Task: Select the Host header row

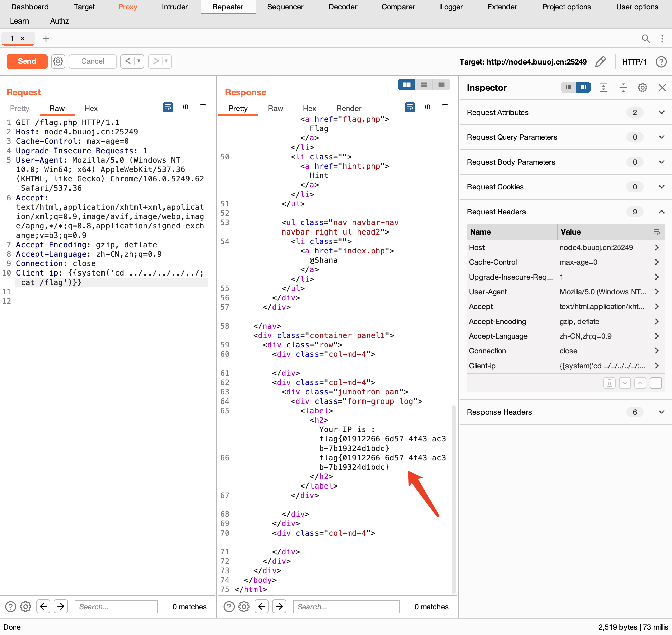Action: [x=565, y=247]
